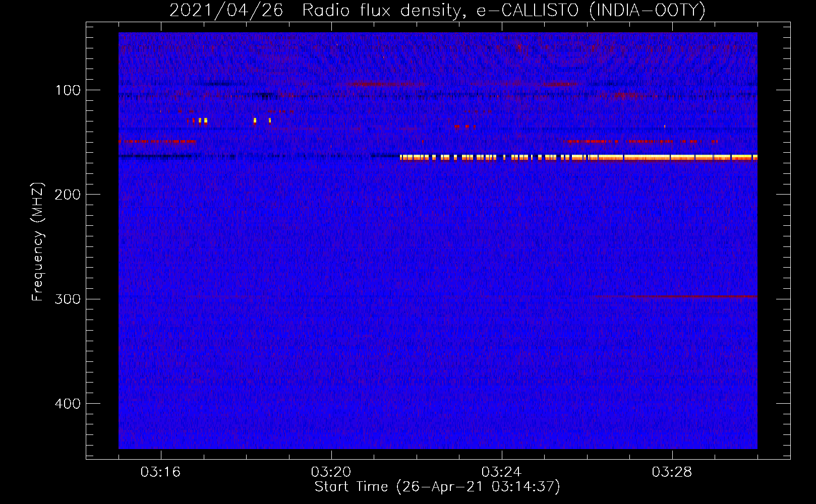The image size is (816, 504).
Task: Click the bright yellow-white emission band near 165 MHz
Action: [x=578, y=158]
